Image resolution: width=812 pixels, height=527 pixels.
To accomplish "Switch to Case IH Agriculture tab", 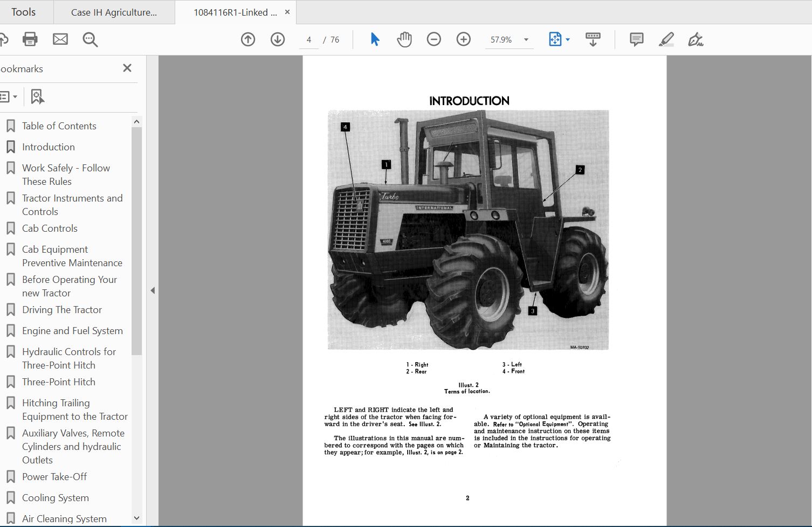I will point(114,12).
